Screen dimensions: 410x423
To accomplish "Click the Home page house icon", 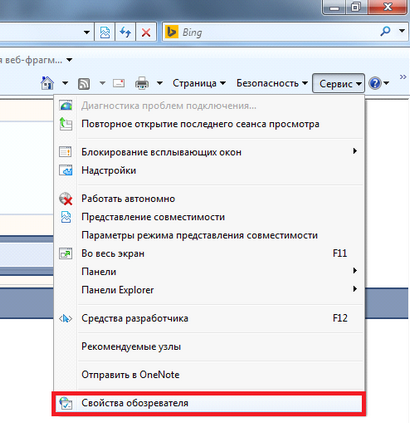I will 47,83.
